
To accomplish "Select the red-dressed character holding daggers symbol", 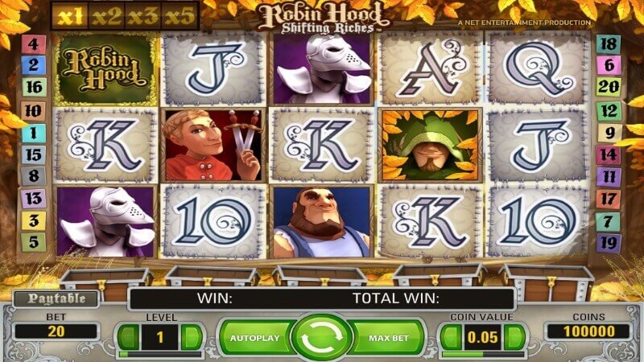I will pyautogui.click(x=213, y=146).
